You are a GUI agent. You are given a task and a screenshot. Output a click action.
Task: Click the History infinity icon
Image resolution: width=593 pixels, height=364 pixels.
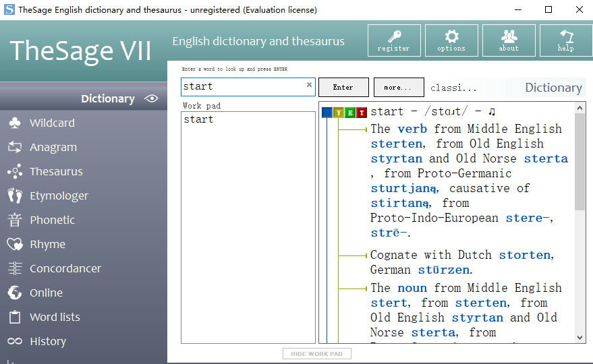coord(15,341)
